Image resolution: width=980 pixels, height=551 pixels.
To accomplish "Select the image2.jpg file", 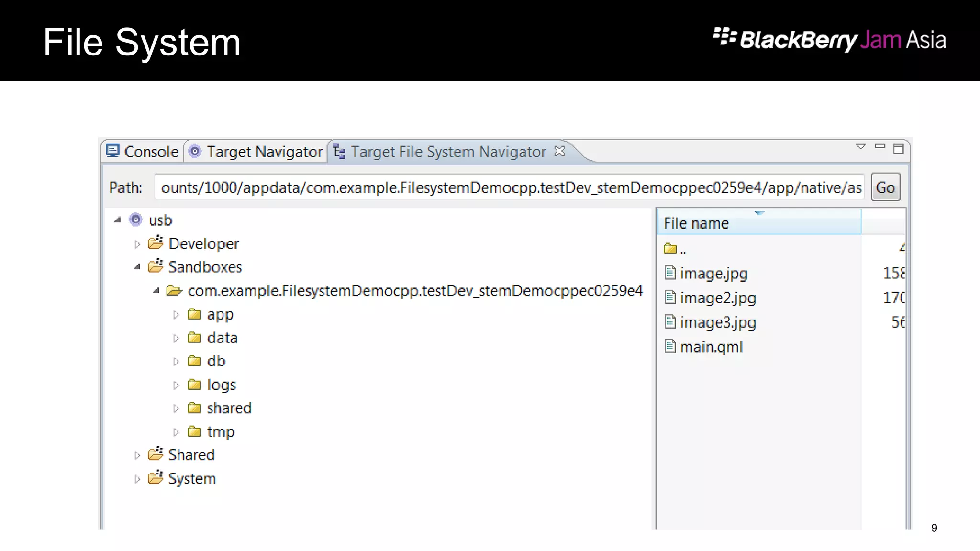I will [718, 298].
